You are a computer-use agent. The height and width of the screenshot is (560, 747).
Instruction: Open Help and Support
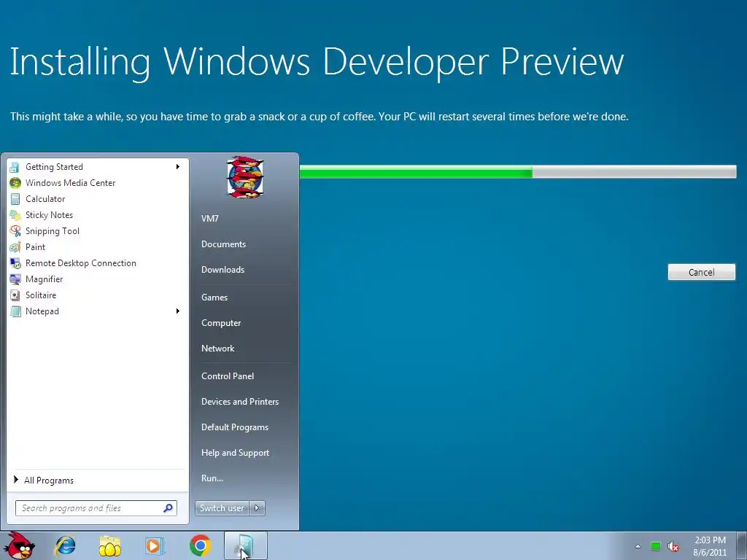click(235, 453)
